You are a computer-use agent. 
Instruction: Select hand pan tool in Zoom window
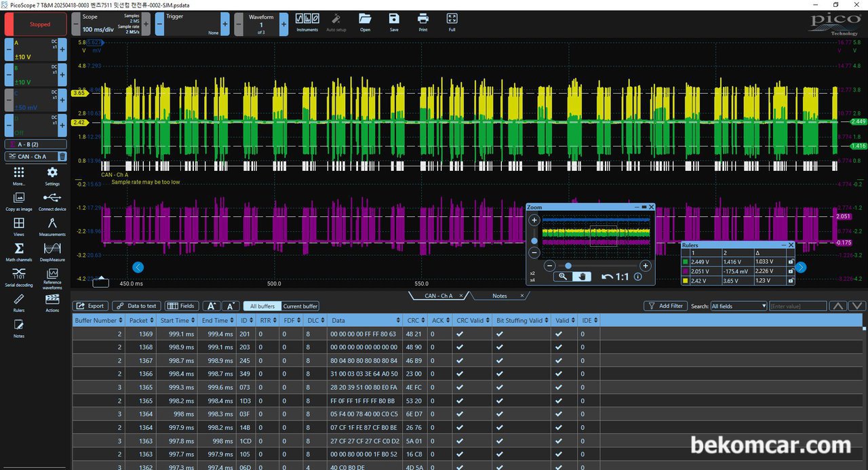point(582,276)
